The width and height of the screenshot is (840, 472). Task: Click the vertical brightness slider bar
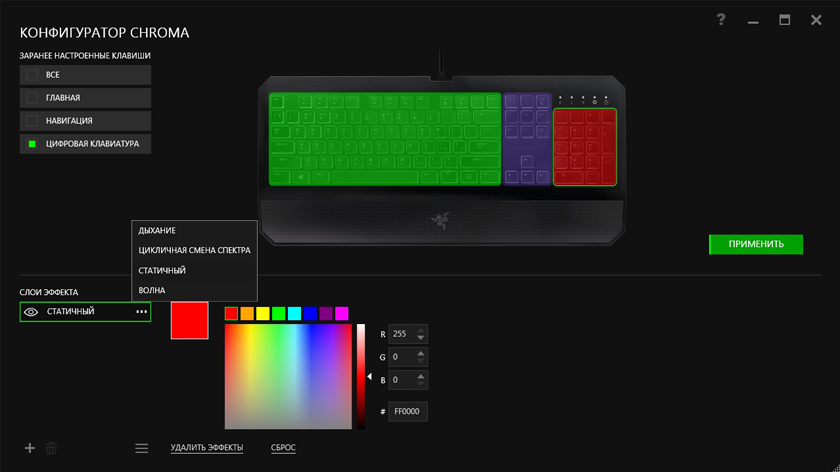(361, 377)
